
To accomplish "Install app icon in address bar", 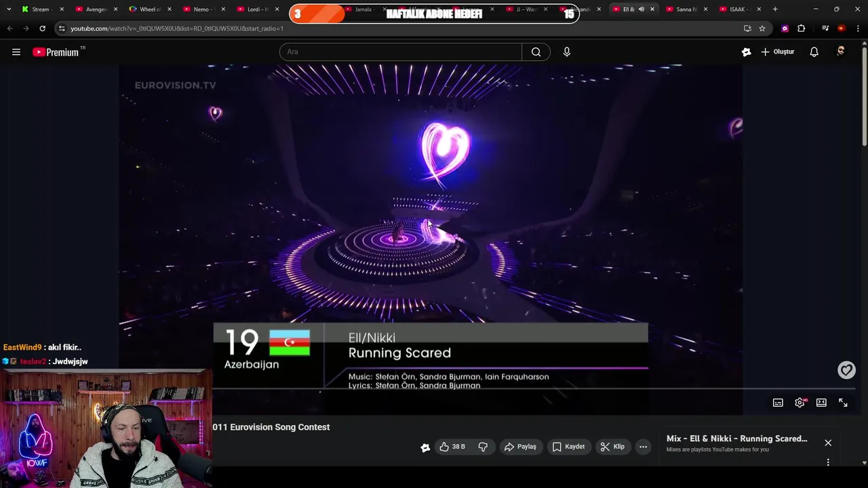I will (747, 28).
